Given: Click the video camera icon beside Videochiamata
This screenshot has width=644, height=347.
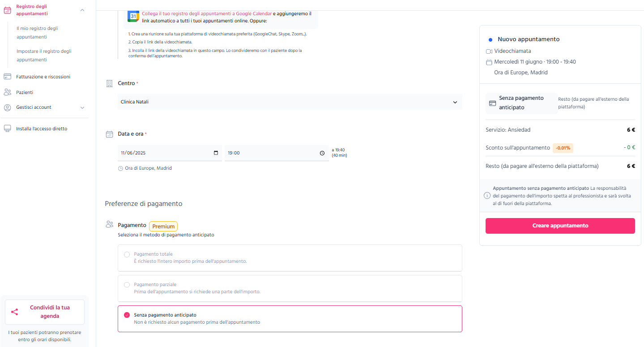Looking at the screenshot, I should click(x=489, y=51).
